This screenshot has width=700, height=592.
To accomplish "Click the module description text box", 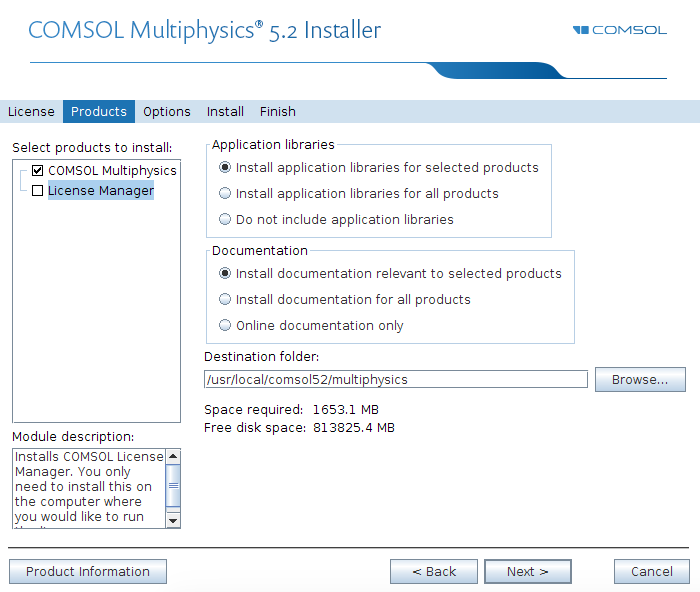I will [89, 488].
